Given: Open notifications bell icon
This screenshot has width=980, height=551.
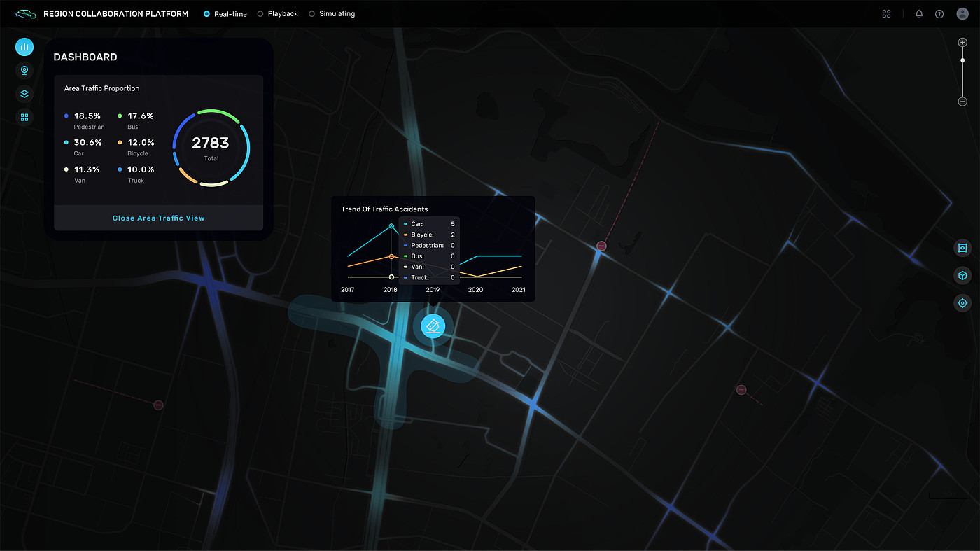Looking at the screenshot, I should coord(919,14).
